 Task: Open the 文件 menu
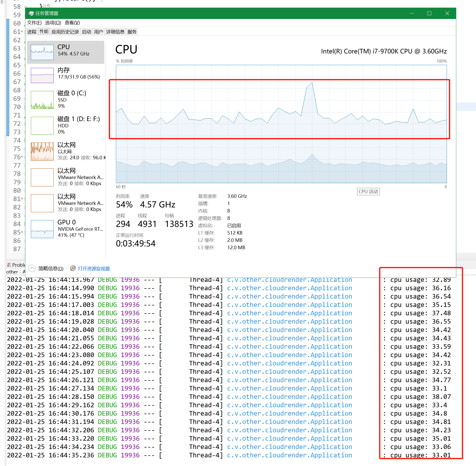(34, 23)
